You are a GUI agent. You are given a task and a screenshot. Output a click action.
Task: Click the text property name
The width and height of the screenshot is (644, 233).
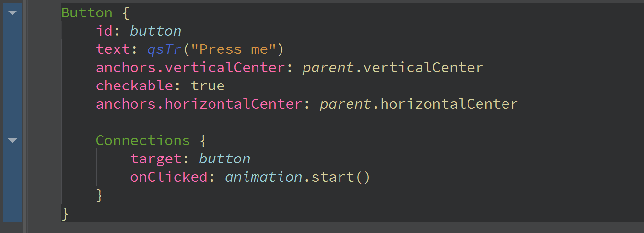coord(113,49)
